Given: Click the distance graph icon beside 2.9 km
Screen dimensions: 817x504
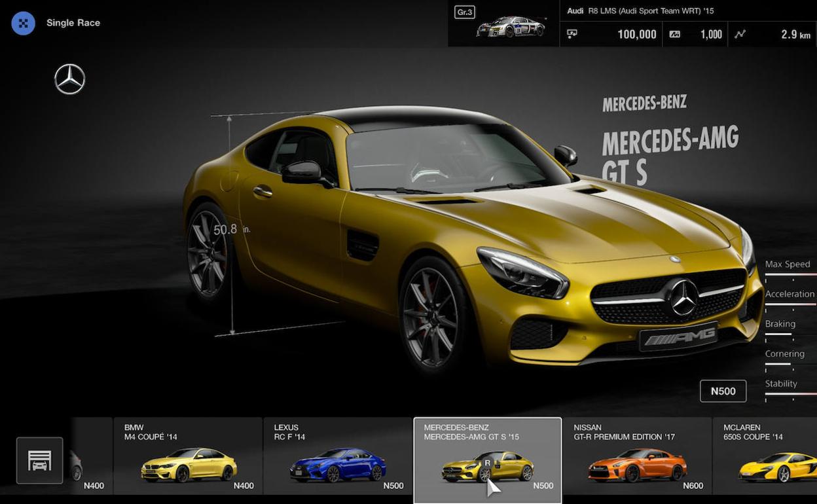Looking at the screenshot, I should (x=740, y=34).
